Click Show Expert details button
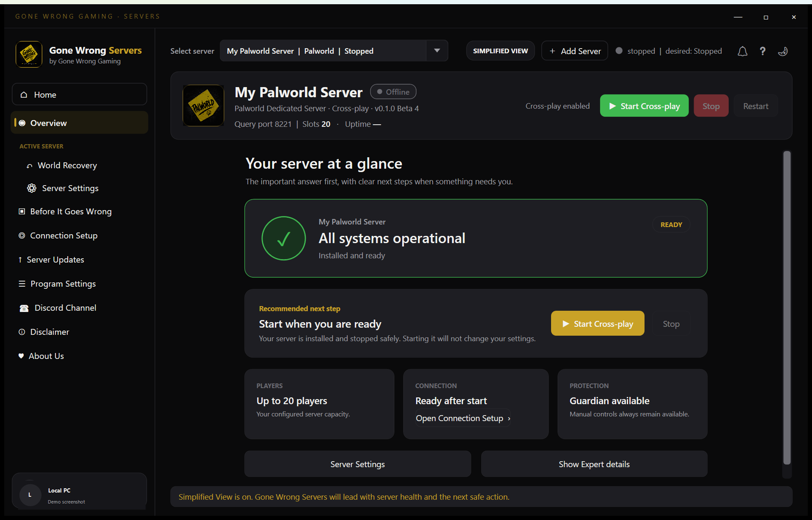Image resolution: width=812 pixels, height=520 pixels. point(594,464)
